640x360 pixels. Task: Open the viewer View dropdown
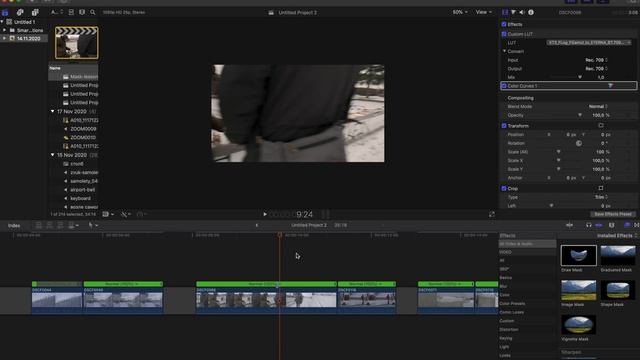[484, 12]
